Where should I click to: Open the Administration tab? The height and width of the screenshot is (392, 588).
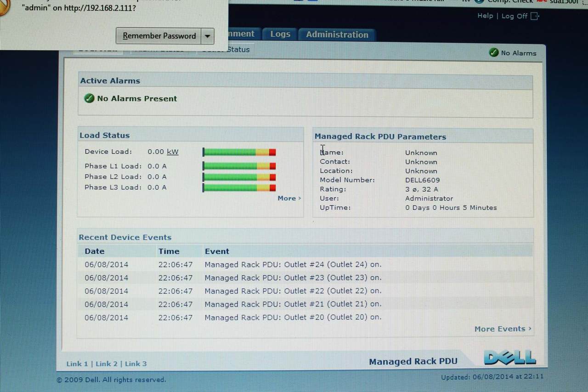tap(337, 34)
